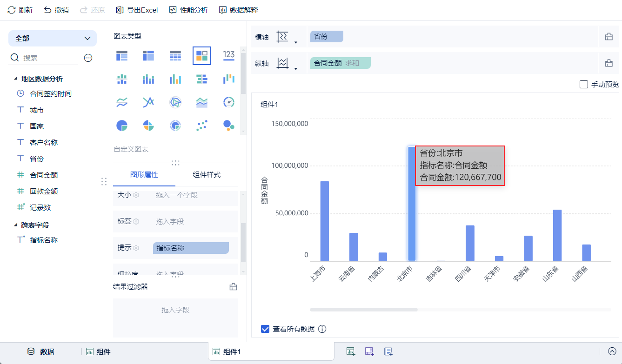Viewport: 622px width, 364px height.
Task: Open the more options icon beside search
Action: pos(88,58)
